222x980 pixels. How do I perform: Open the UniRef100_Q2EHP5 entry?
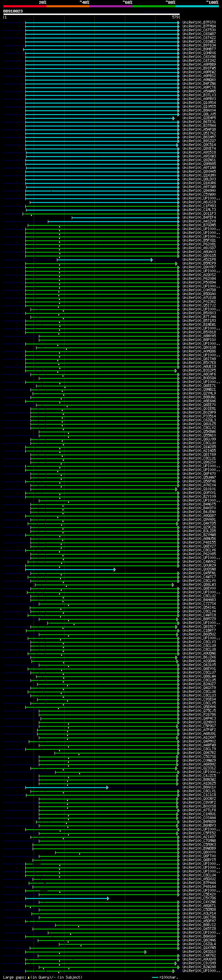[x=199, y=118]
